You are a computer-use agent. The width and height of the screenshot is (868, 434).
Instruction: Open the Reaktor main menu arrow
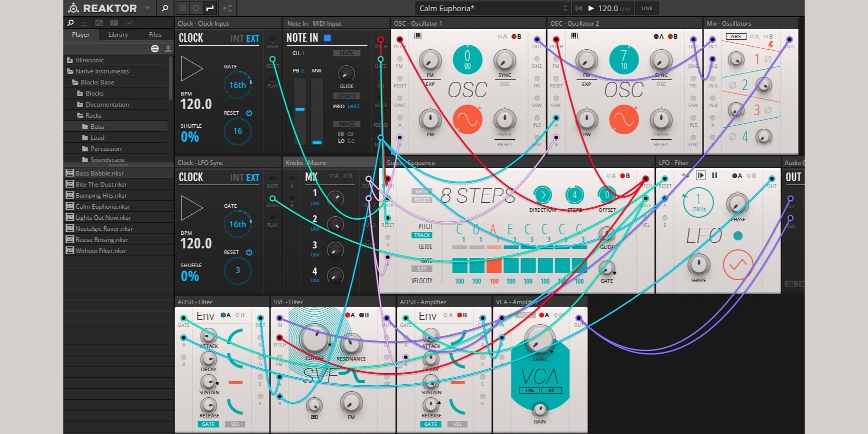click(x=147, y=8)
